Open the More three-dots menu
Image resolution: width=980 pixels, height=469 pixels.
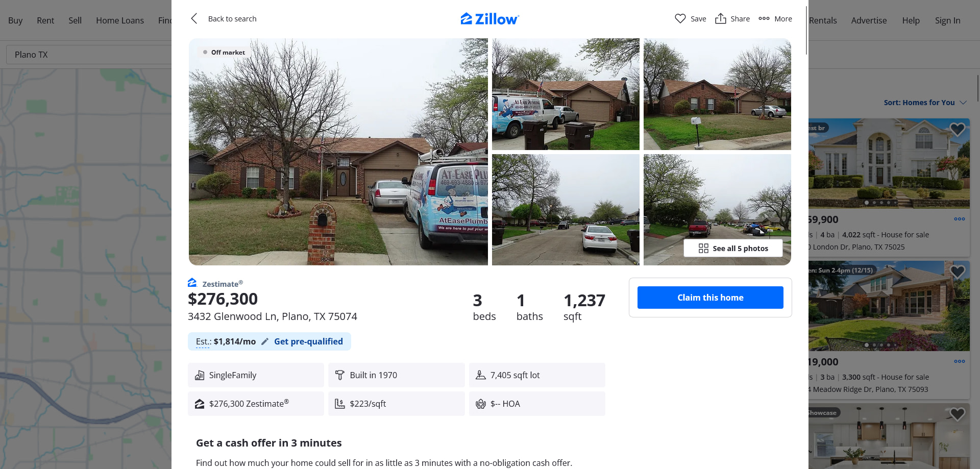775,19
